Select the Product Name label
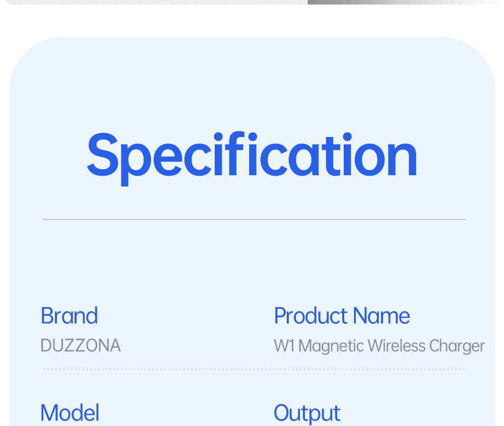The width and height of the screenshot is (504, 426). [342, 316]
